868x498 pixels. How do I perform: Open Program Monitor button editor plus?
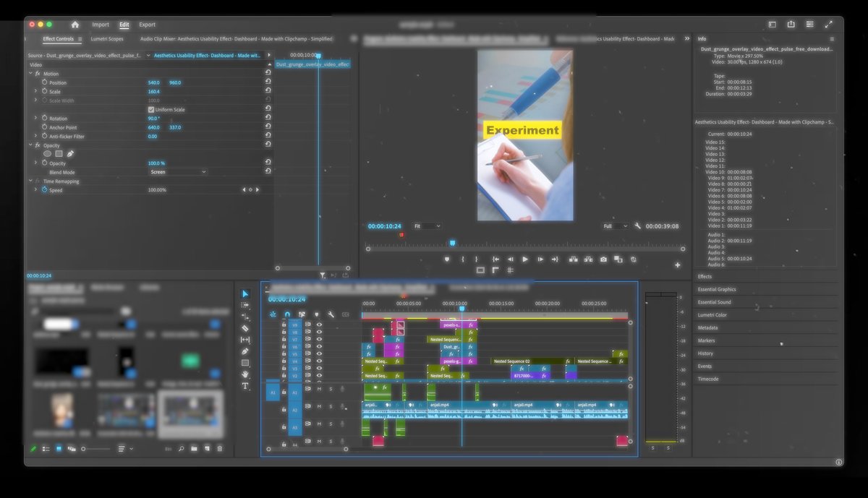pos(678,265)
